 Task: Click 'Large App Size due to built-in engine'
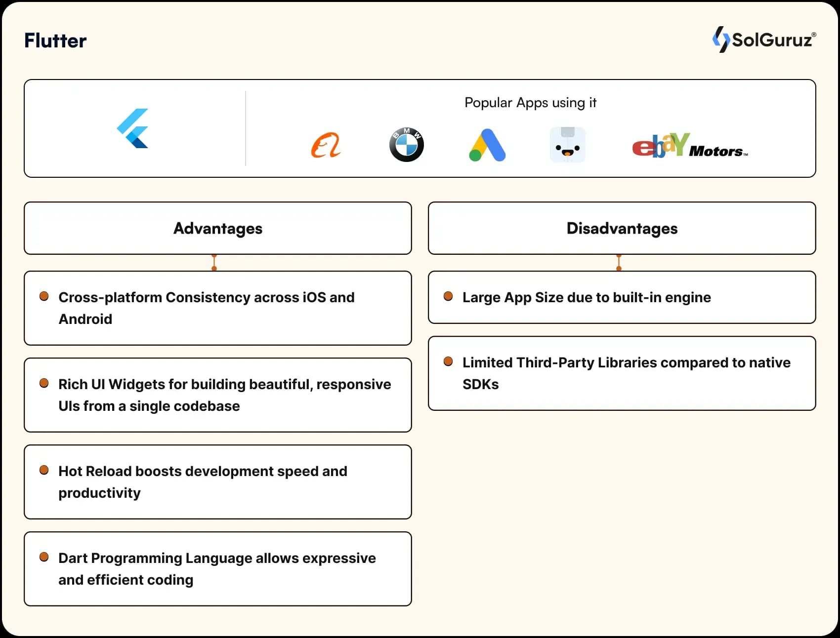tap(587, 297)
